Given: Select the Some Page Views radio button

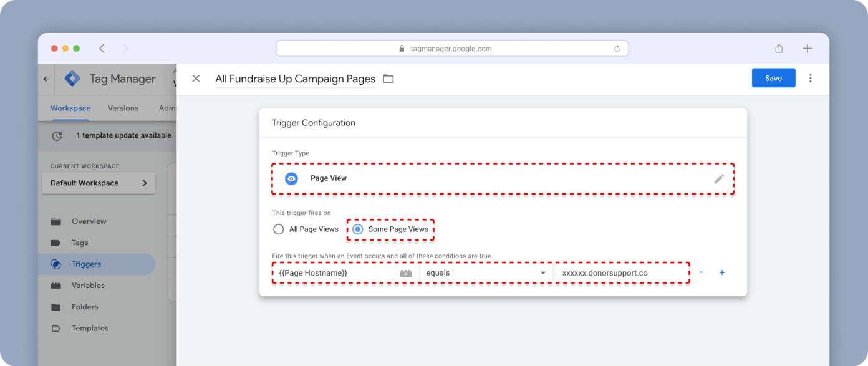Looking at the screenshot, I should pyautogui.click(x=357, y=229).
